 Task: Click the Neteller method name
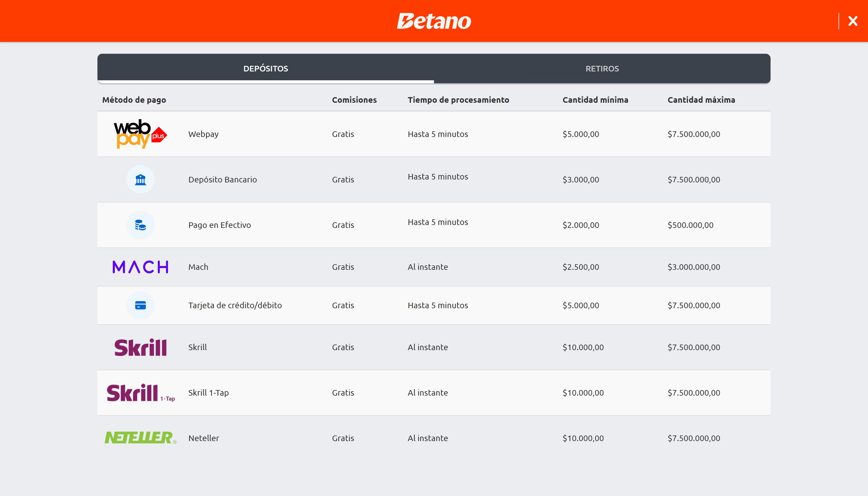click(x=203, y=438)
